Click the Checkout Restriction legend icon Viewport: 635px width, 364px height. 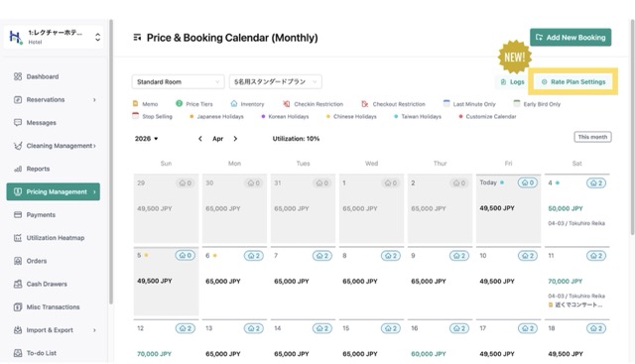pos(365,104)
